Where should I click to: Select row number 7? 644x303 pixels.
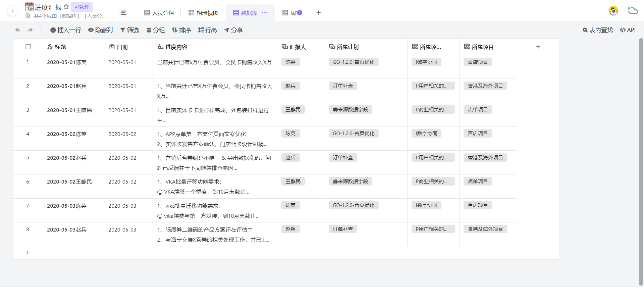click(x=28, y=206)
